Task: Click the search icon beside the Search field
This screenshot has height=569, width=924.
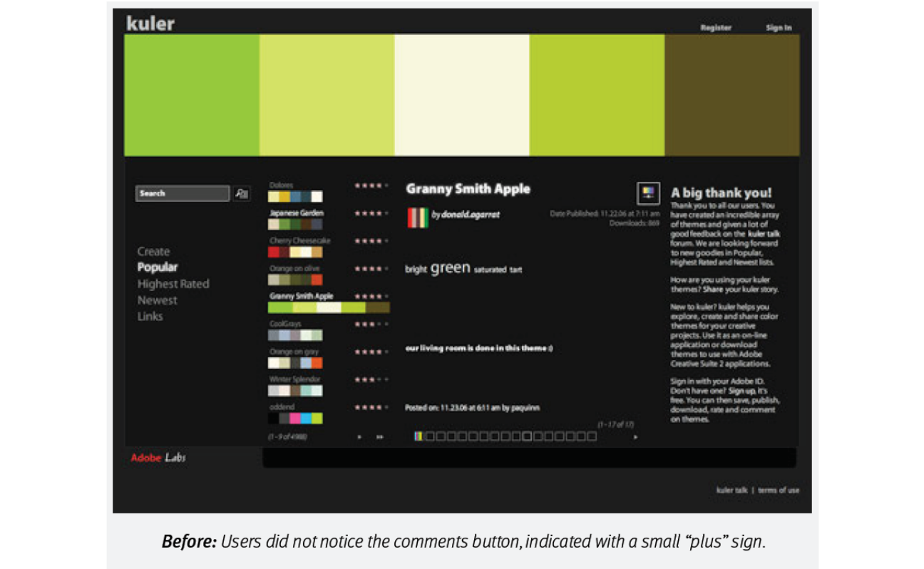Action: tap(242, 193)
